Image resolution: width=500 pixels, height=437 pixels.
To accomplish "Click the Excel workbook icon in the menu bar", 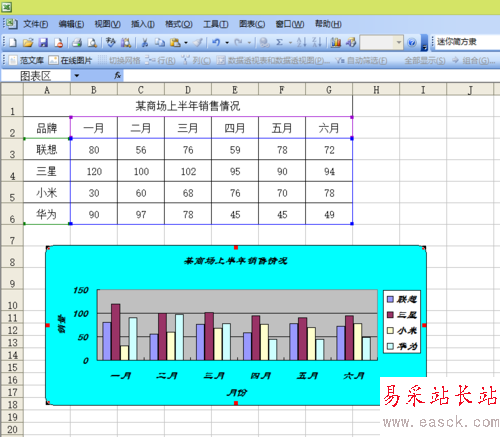I will click(x=12, y=24).
